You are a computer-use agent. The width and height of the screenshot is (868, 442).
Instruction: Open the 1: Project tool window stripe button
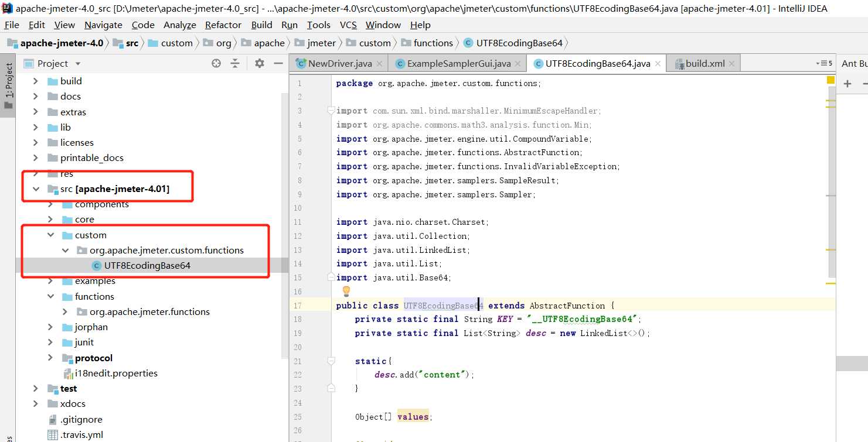pos(8,85)
